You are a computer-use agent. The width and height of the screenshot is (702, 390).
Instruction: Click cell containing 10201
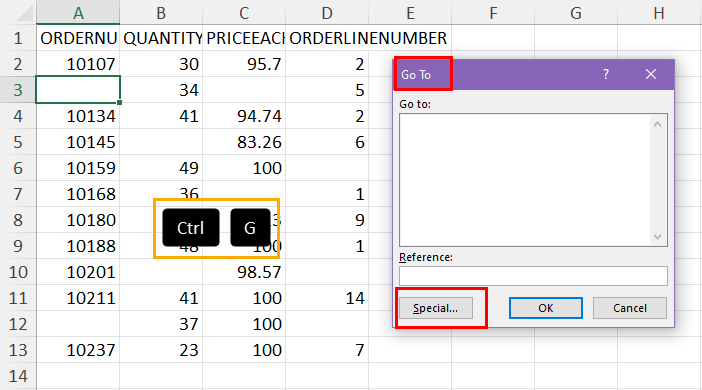pyautogui.click(x=78, y=272)
